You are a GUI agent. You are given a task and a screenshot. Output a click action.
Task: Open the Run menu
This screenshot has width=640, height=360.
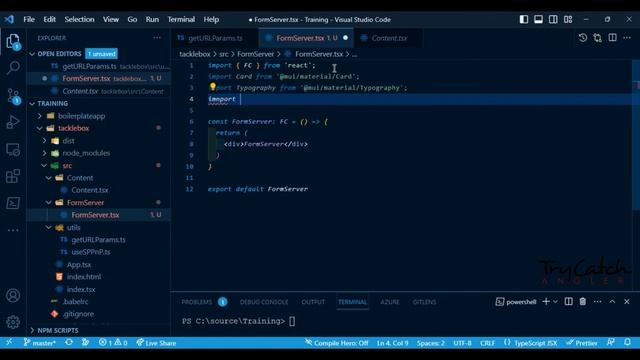[x=152, y=19]
